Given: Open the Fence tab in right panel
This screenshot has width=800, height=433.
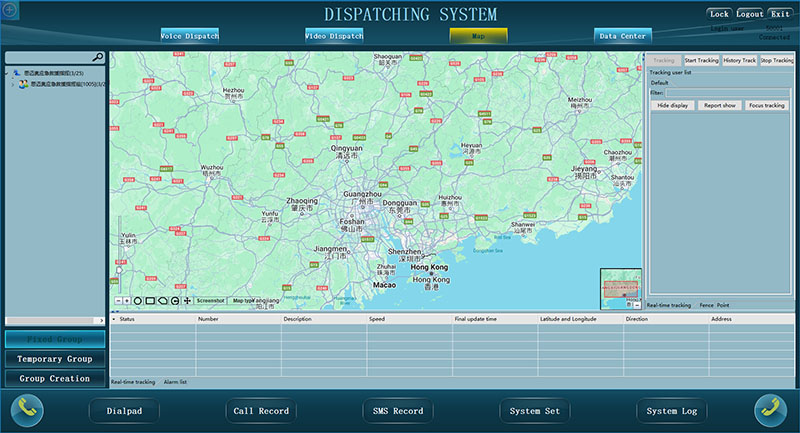Looking at the screenshot, I should coord(707,305).
